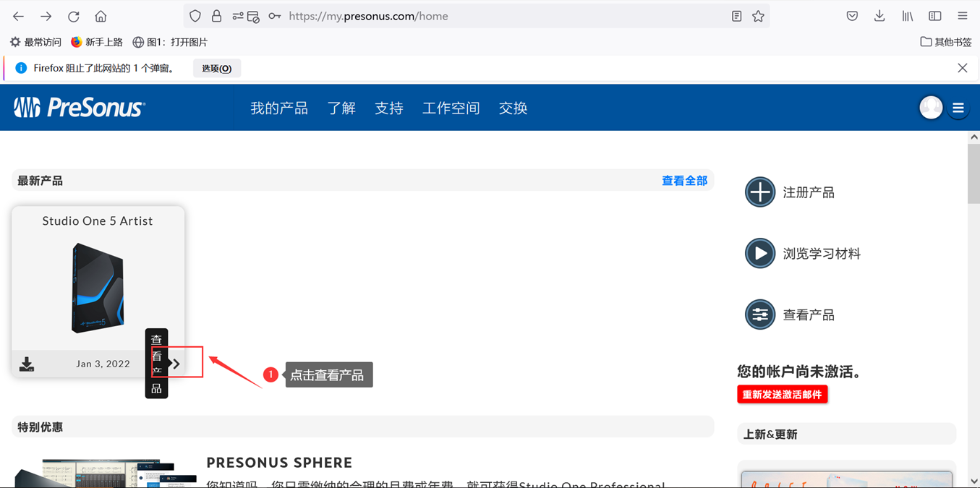Open the 支持 navigation menu

coord(388,108)
